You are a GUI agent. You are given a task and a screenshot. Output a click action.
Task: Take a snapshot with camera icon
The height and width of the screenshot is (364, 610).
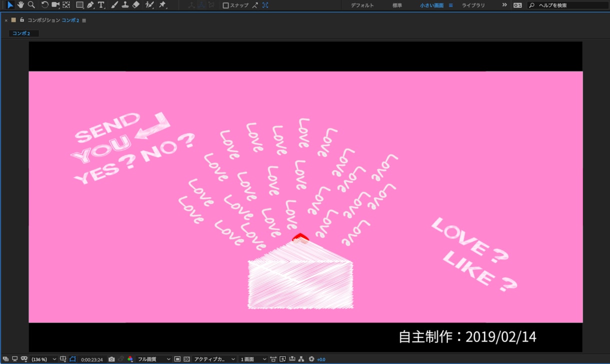[x=111, y=359]
